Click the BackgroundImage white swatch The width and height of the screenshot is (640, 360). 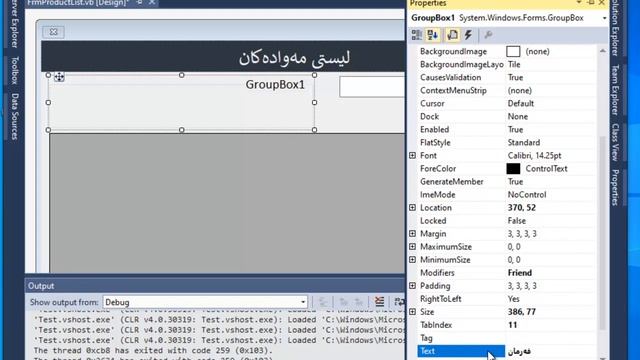click(x=513, y=51)
